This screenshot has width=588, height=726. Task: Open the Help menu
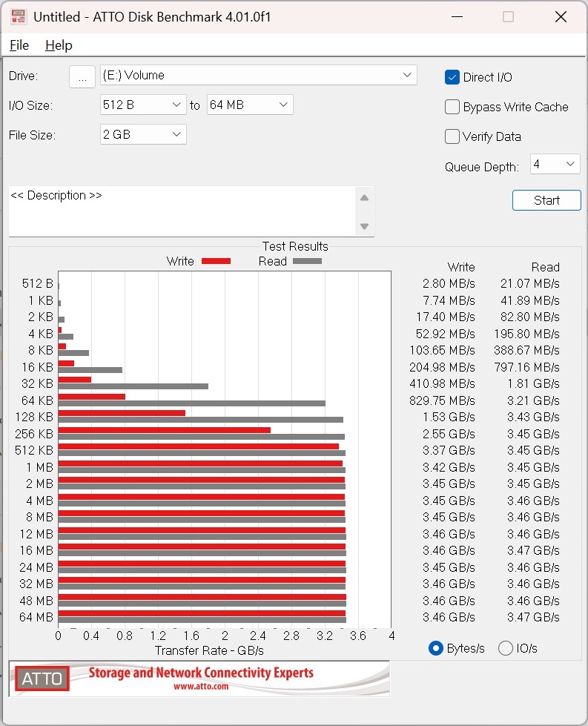[x=59, y=45]
